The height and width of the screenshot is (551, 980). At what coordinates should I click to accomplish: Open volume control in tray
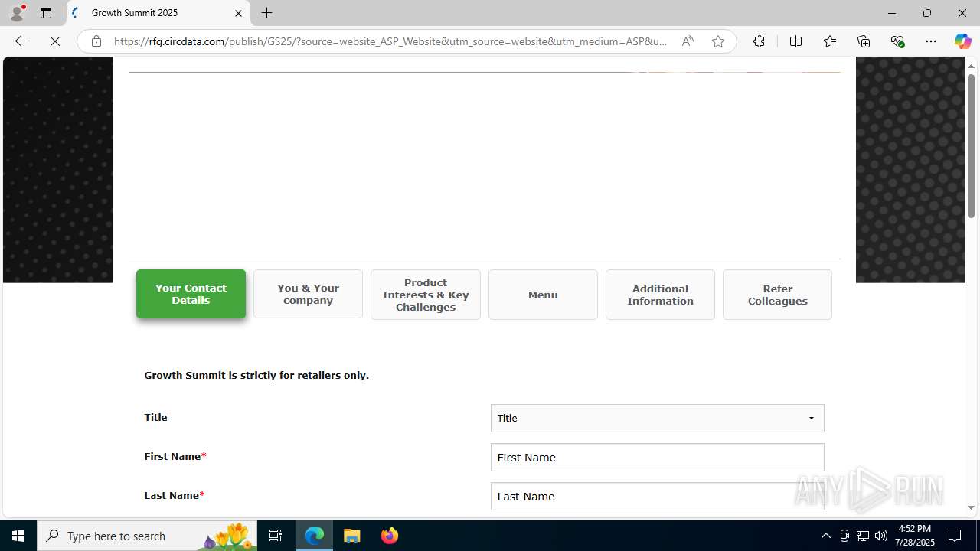[881, 536]
